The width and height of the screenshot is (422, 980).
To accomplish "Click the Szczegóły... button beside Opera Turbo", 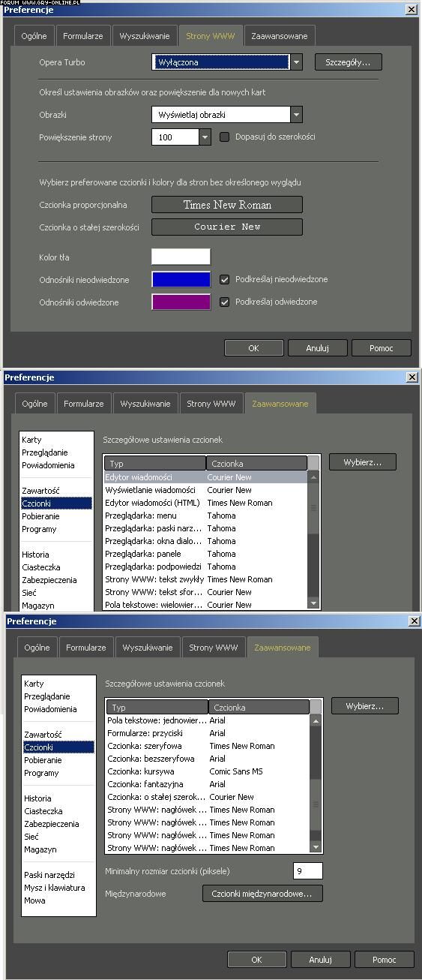I will 349,62.
